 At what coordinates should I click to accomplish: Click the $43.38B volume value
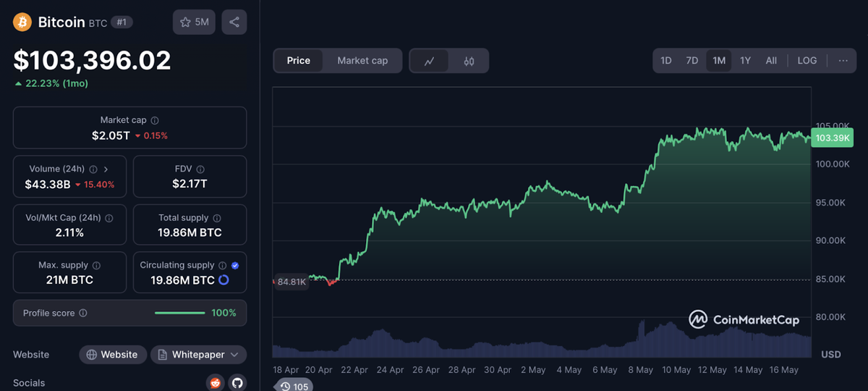point(48,184)
